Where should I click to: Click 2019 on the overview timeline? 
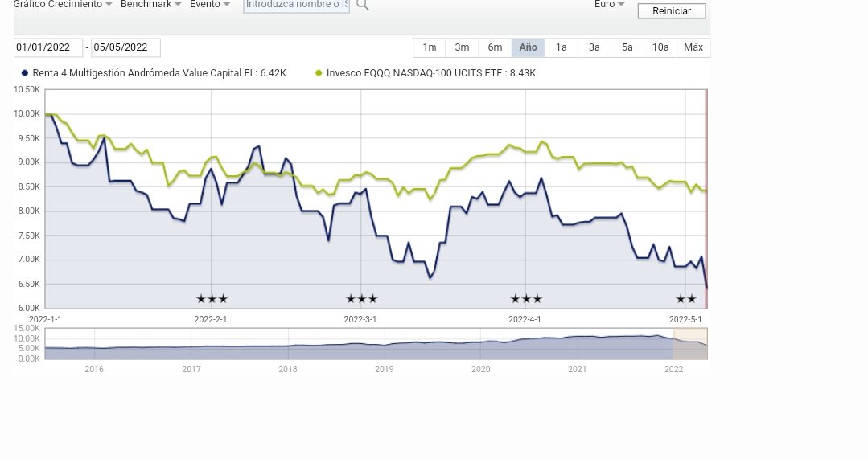point(385,370)
